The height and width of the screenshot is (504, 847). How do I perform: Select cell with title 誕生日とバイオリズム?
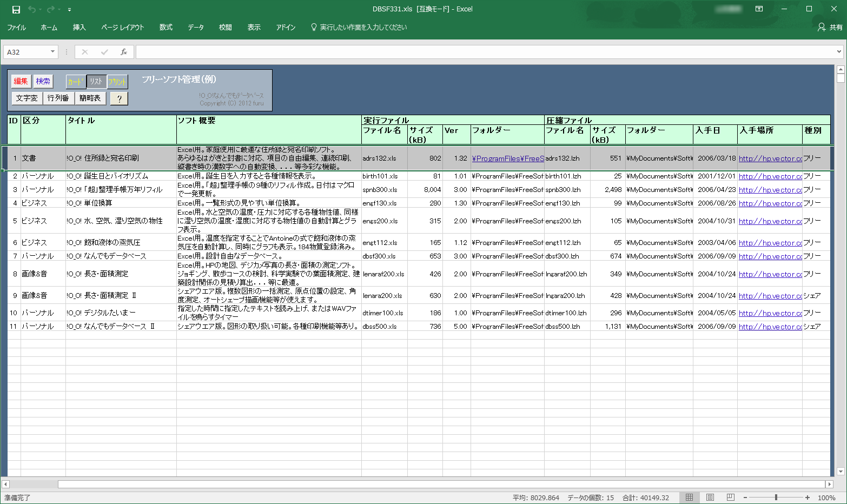click(121, 176)
